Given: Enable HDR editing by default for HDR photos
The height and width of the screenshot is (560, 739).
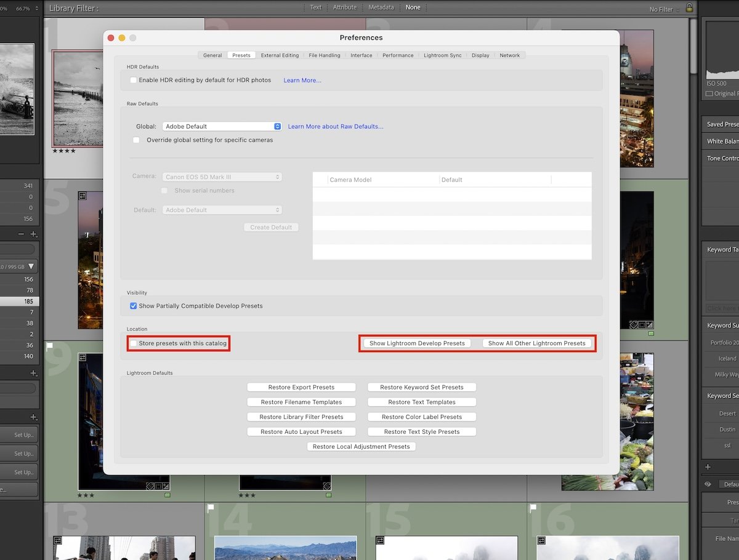Looking at the screenshot, I should click(133, 80).
